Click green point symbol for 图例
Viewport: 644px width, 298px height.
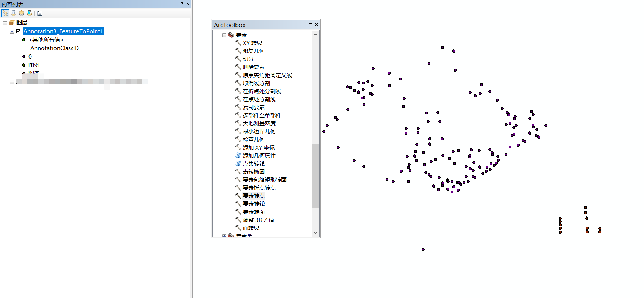[x=24, y=65]
